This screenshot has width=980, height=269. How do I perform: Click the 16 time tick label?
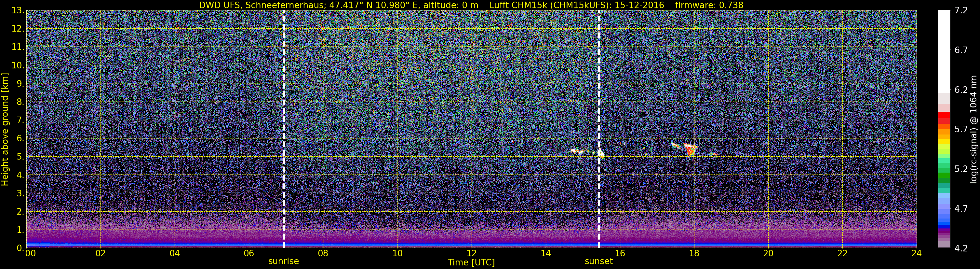pos(620,254)
